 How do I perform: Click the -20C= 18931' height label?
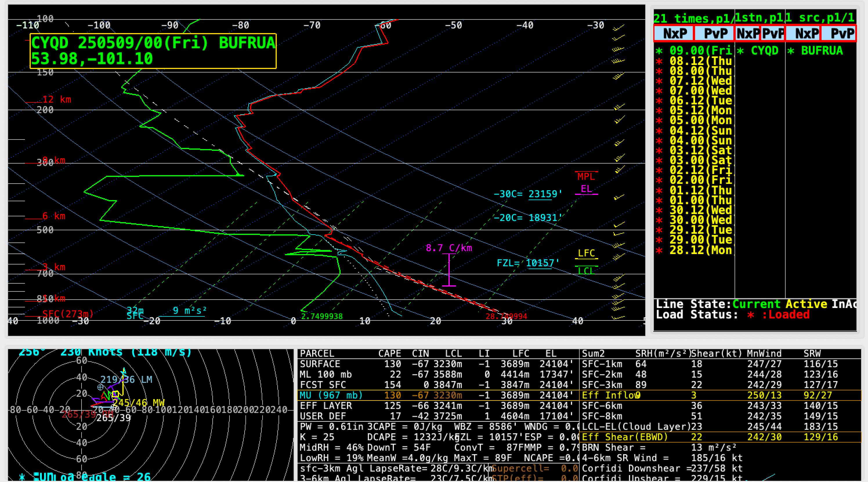tap(528, 218)
